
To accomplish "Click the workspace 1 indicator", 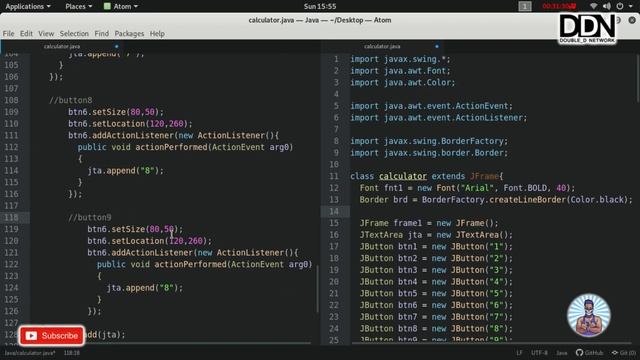I will point(524,6).
